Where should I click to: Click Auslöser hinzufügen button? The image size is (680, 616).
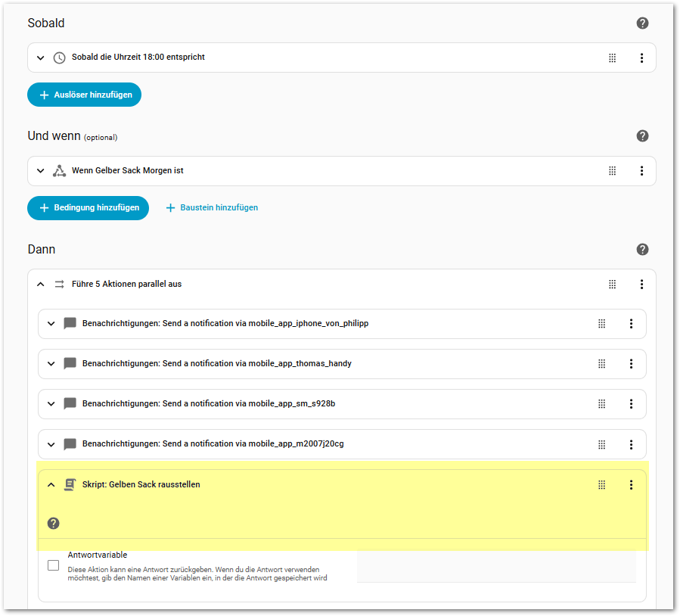coord(84,95)
